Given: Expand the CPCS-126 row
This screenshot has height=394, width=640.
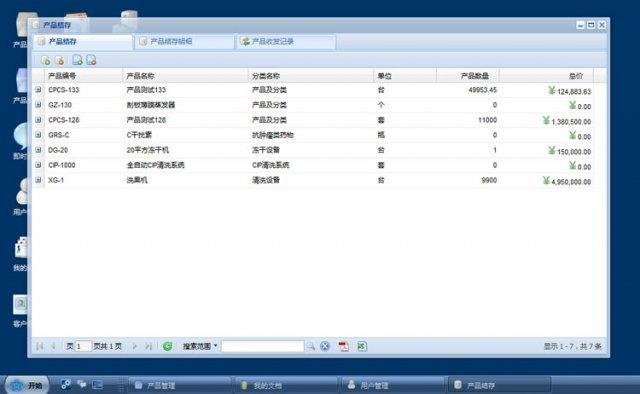Looking at the screenshot, I should point(38,120).
